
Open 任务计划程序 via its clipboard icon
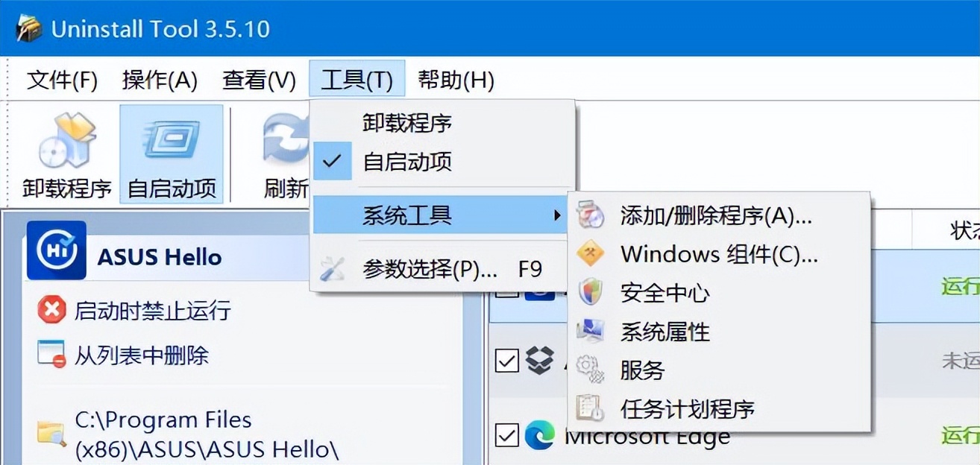pyautogui.click(x=591, y=408)
